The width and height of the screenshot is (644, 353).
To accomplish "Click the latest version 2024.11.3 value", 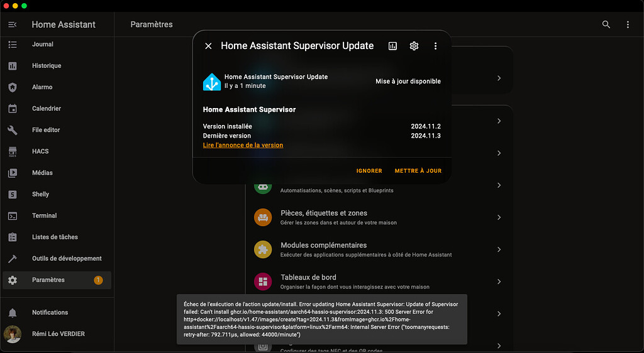I will 426,136.
